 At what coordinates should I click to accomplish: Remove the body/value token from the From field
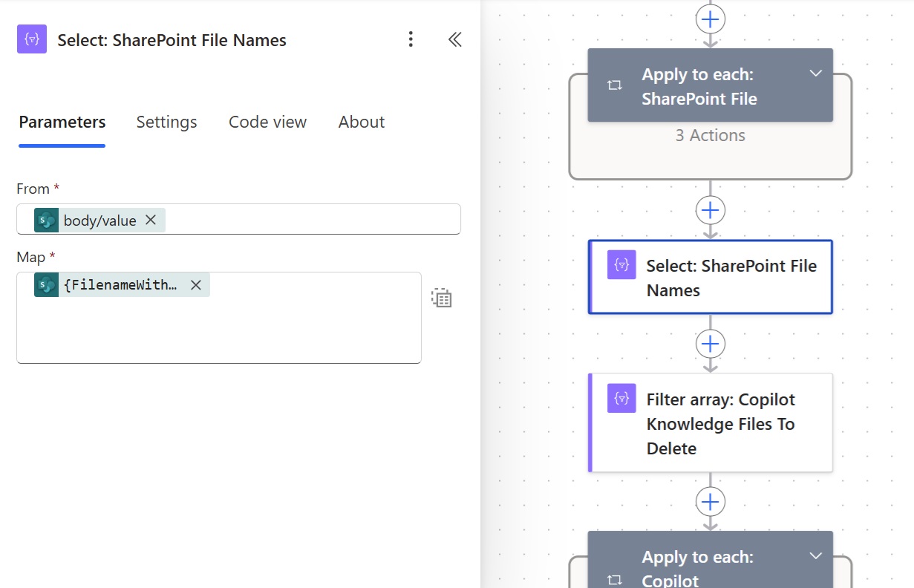pyautogui.click(x=151, y=220)
